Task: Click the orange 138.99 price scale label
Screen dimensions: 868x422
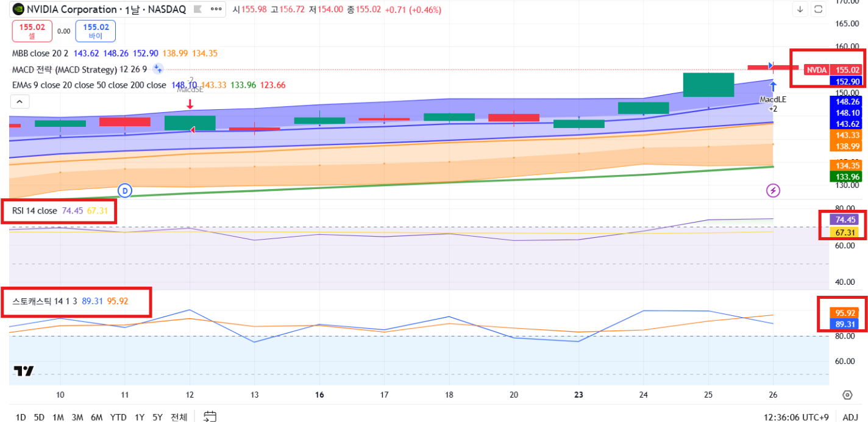Action: pos(847,146)
